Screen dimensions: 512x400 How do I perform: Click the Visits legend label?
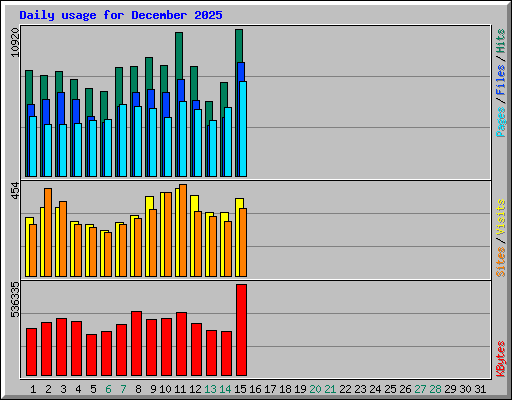pos(500,217)
